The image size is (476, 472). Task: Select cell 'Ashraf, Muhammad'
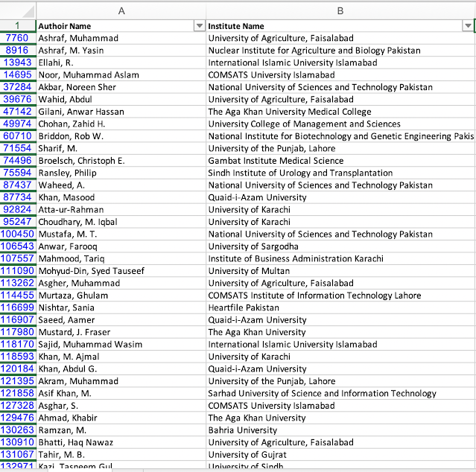point(121,38)
